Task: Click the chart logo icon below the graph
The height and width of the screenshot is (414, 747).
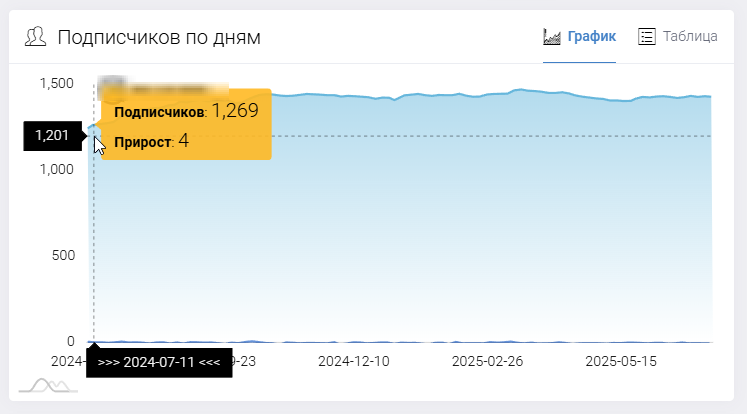Action: coord(48,385)
